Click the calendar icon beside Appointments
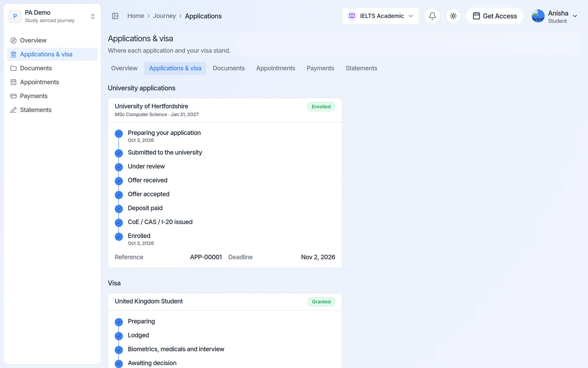 coord(14,82)
